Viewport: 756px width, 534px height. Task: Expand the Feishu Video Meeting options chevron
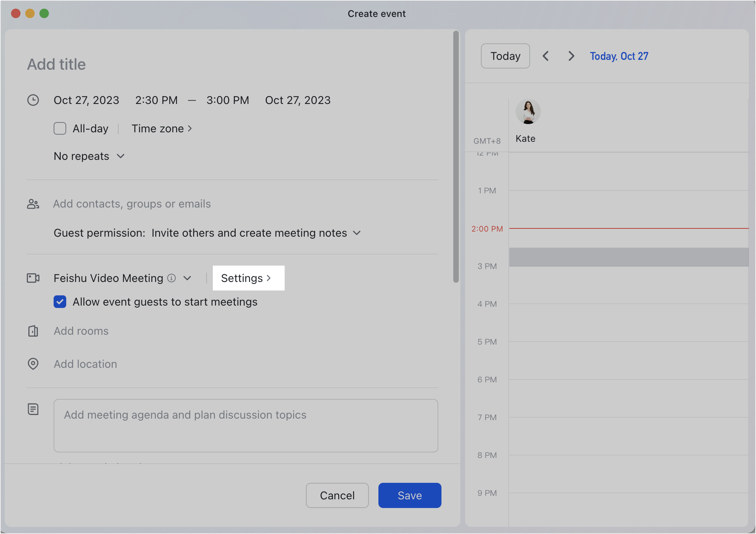click(188, 278)
